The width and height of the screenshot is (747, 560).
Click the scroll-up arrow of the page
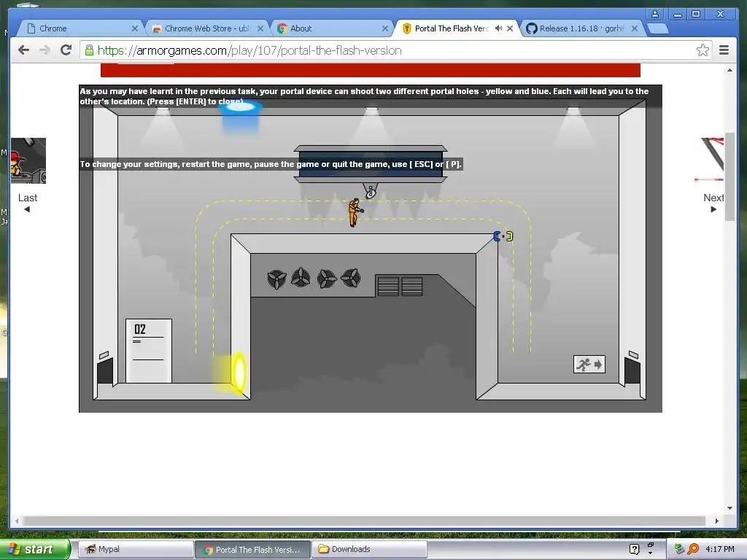(729, 71)
